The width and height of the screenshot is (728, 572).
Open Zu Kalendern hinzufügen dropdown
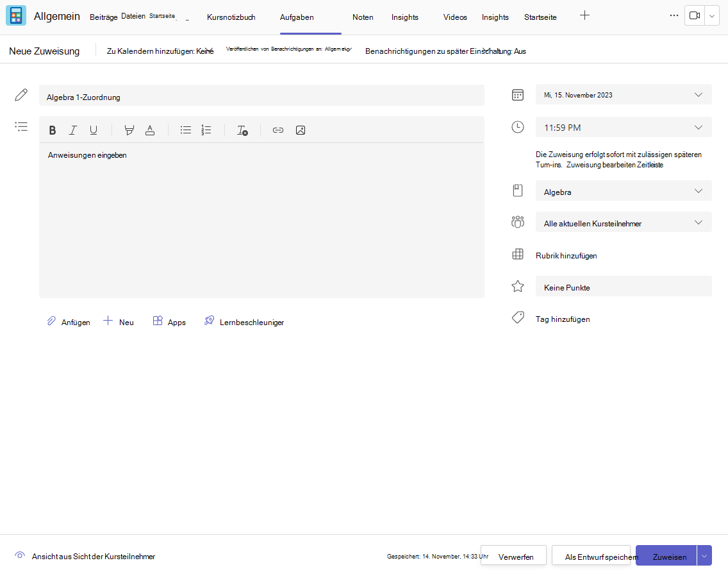(x=160, y=51)
